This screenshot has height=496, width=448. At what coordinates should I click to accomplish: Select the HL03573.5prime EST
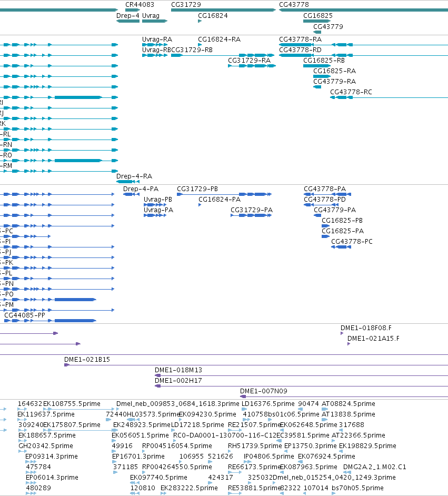click(133, 420)
